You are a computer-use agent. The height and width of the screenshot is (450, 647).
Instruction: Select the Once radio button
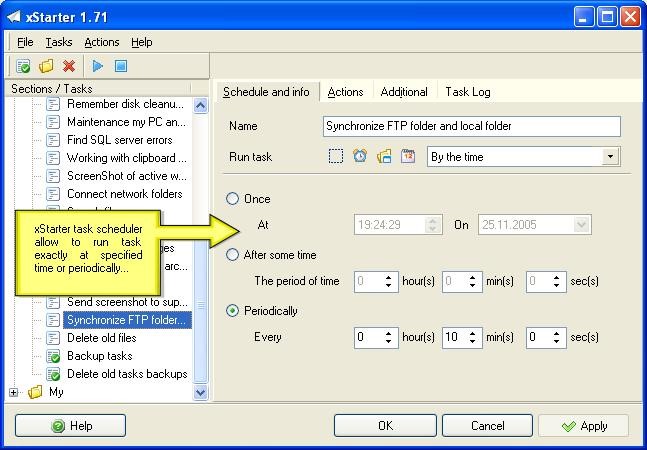pyautogui.click(x=233, y=199)
